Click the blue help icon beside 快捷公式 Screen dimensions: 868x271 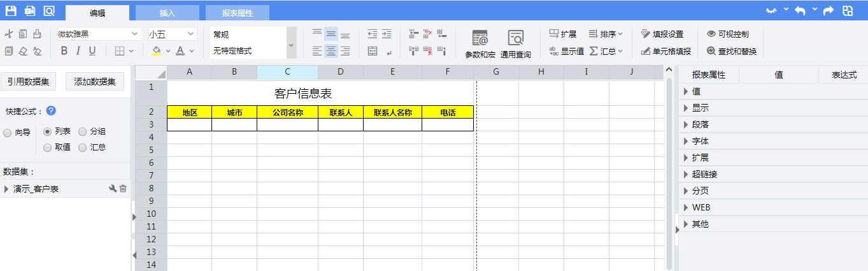[x=51, y=111]
